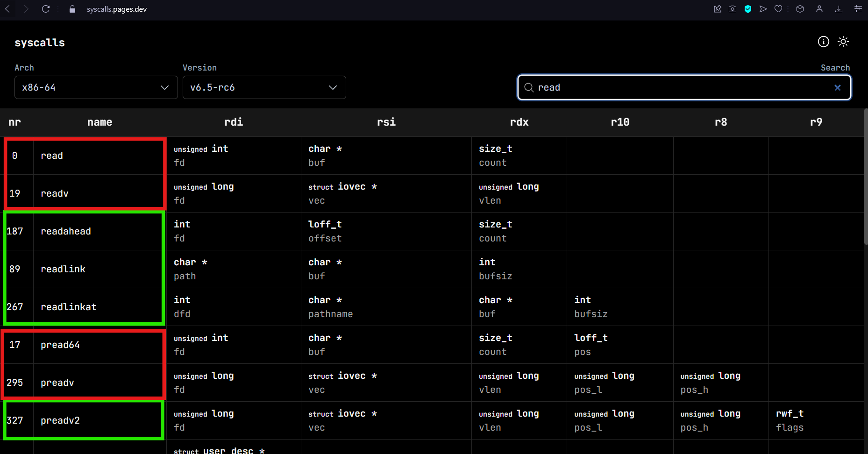
Task: Take a snapshot with the camera icon
Action: (x=733, y=9)
